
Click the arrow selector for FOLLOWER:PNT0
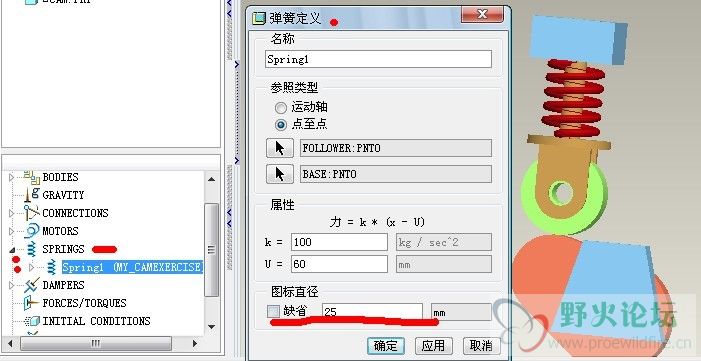(x=280, y=148)
